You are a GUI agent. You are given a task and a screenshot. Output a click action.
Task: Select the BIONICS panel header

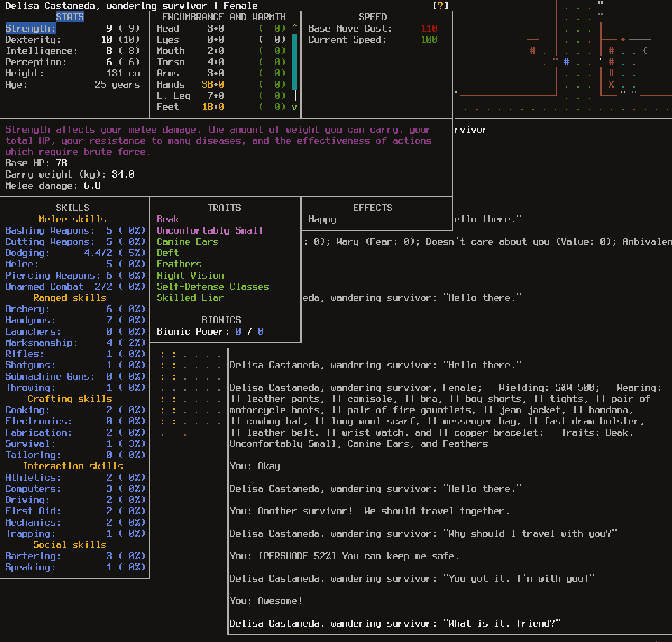(x=221, y=320)
